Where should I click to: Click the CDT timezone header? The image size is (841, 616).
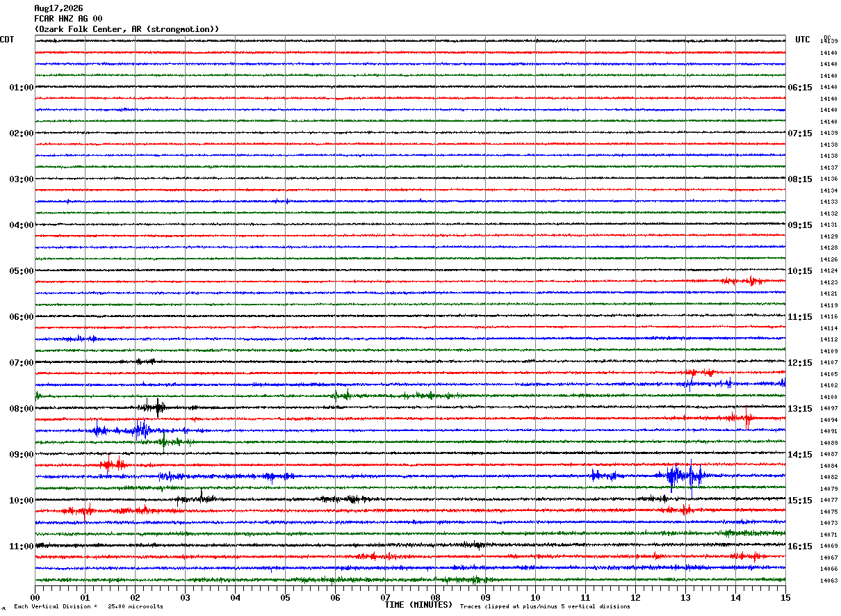click(7, 40)
